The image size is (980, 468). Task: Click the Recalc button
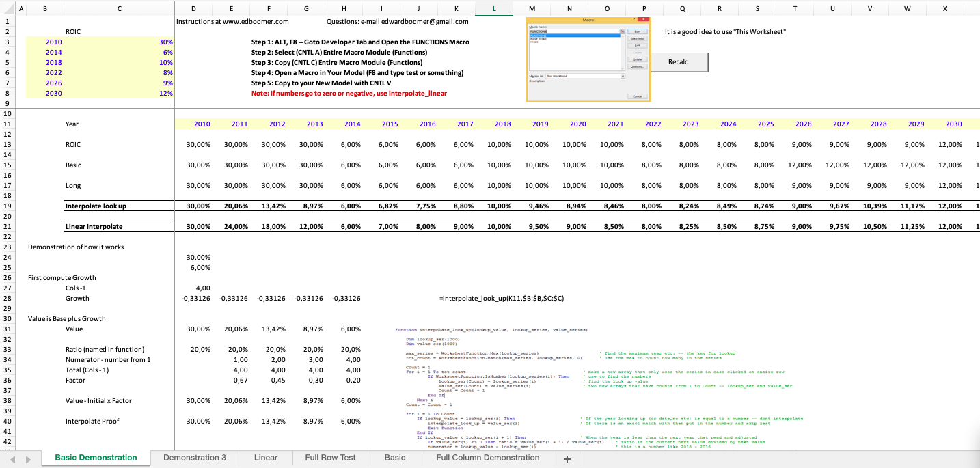(678, 62)
